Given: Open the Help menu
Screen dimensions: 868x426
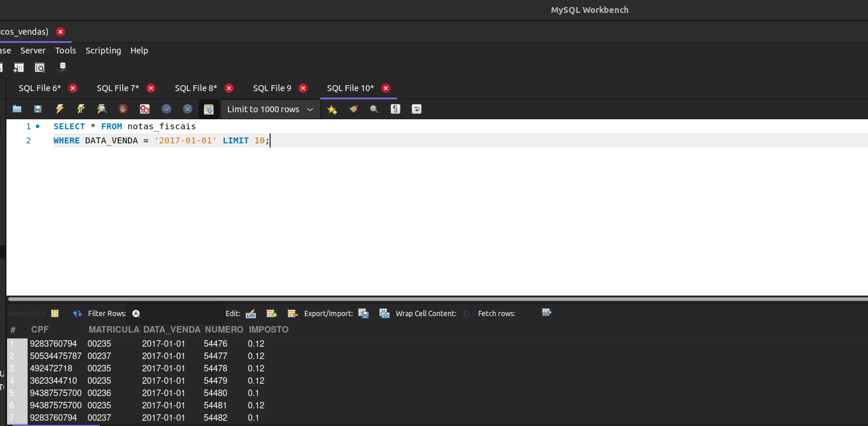Looking at the screenshot, I should tap(139, 51).
